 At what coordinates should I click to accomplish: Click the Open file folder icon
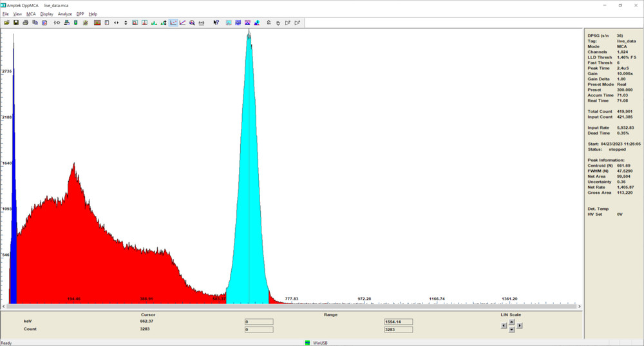click(x=6, y=23)
